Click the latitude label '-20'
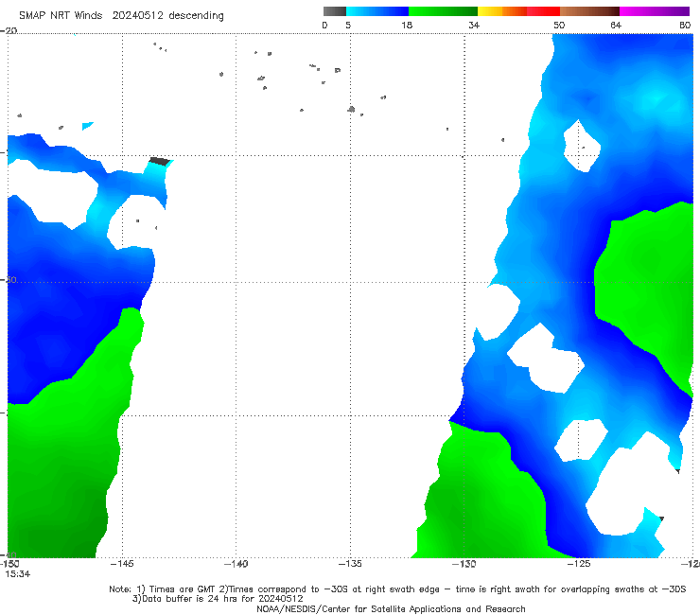This screenshot has height=615, width=700. pos(9,30)
